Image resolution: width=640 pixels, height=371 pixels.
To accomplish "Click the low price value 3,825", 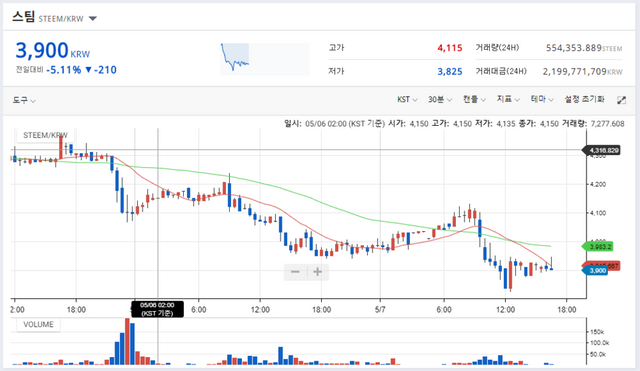I will [450, 72].
